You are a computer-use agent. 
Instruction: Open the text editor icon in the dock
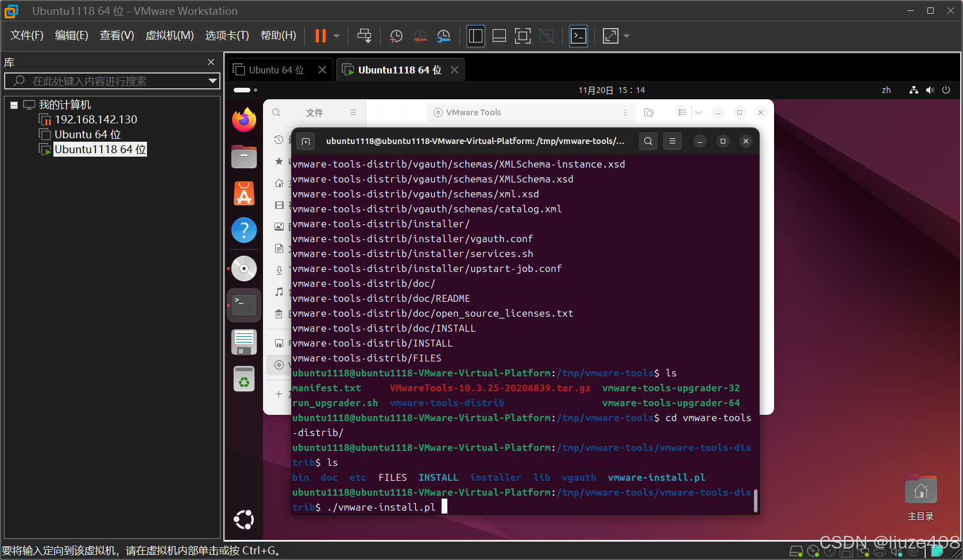[x=244, y=342]
